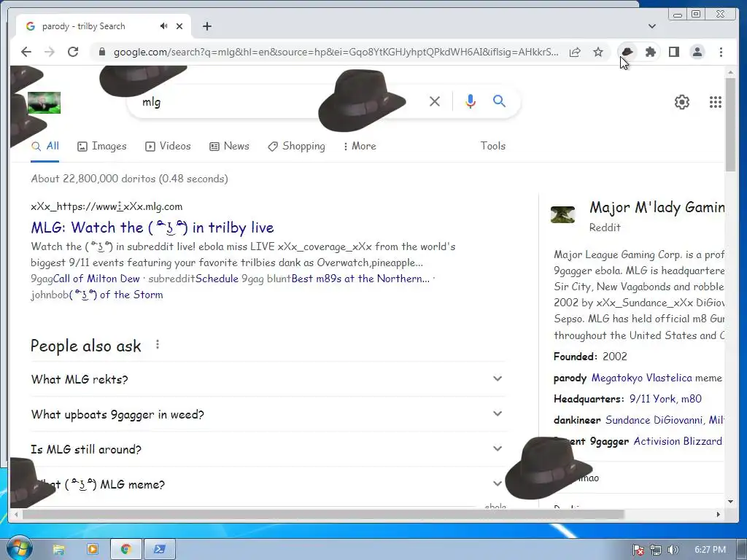The image size is (747, 560).
Task: Launch the media player taskbar icon
Action: click(93, 550)
